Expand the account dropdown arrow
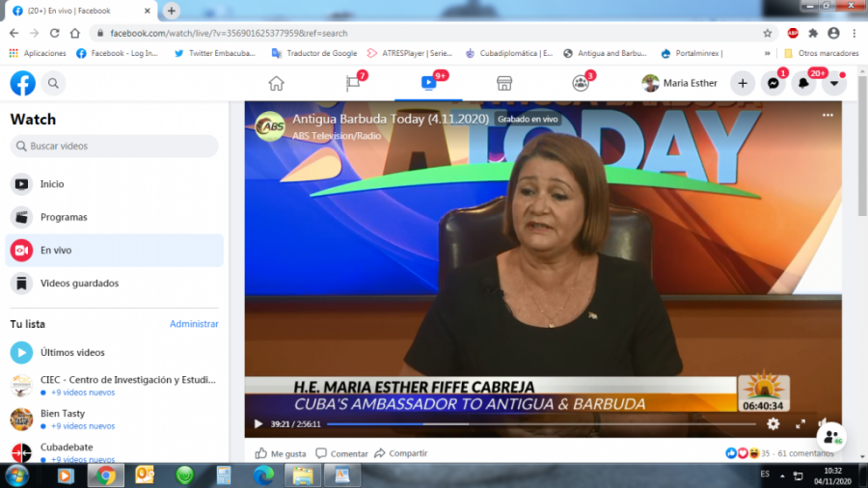 click(x=834, y=84)
